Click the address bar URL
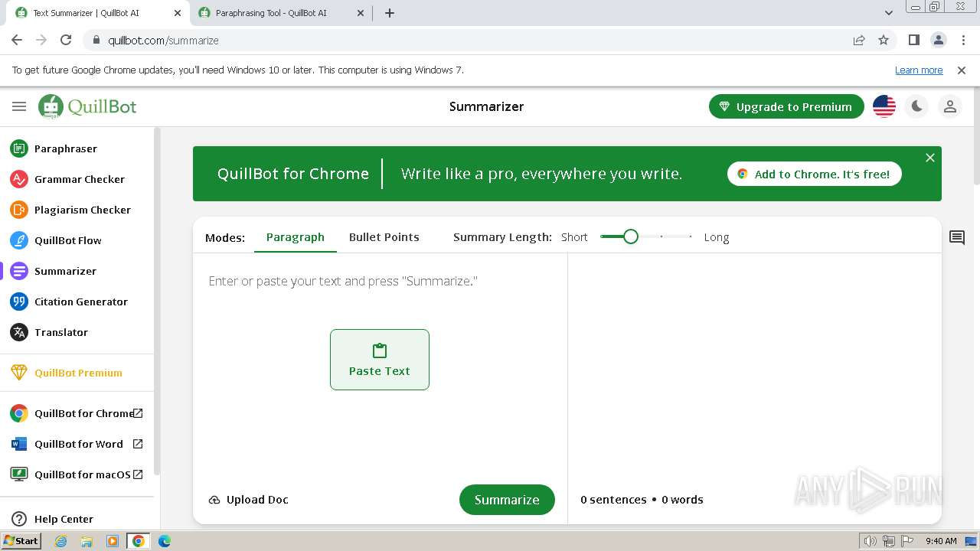The width and height of the screenshot is (980, 551). [163, 41]
